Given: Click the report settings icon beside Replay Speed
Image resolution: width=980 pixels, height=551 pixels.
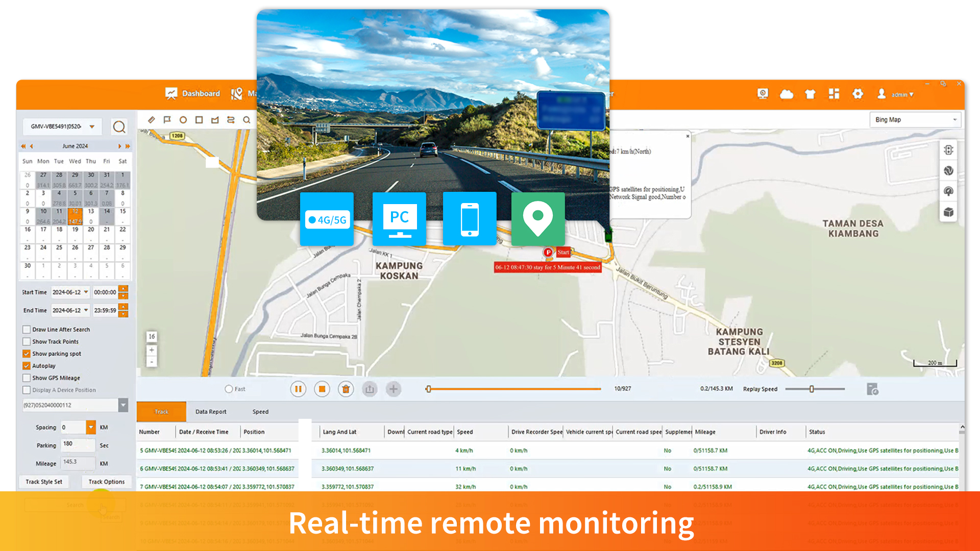Looking at the screenshot, I should (872, 389).
